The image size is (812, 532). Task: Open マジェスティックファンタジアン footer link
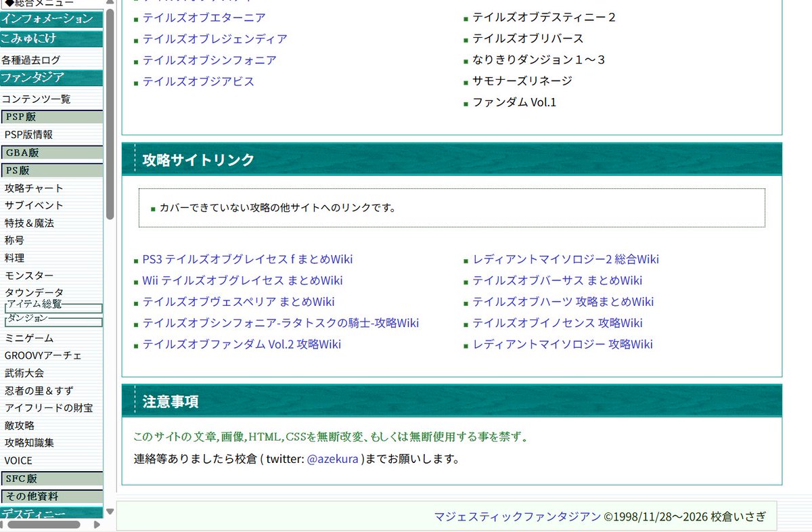click(517, 517)
